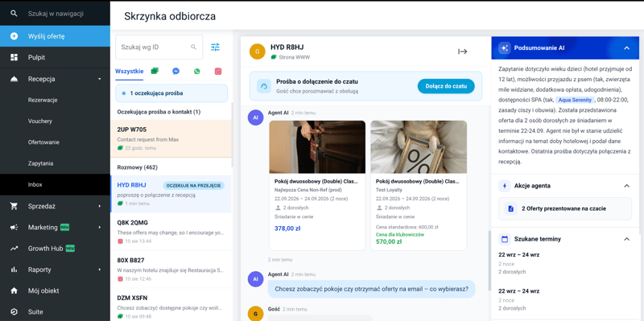Viewport: 644px width, 321px height.
Task: Click the Dołącz do czatu button
Action: [x=446, y=86]
